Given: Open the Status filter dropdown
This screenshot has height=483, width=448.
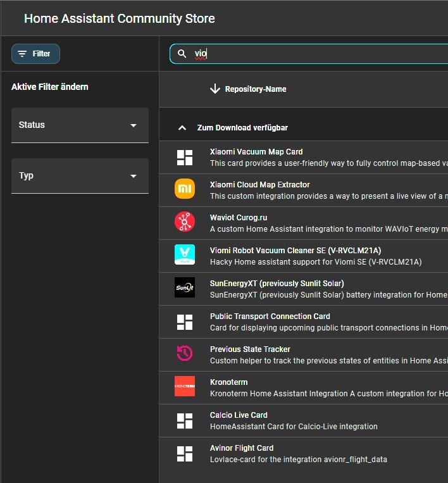Looking at the screenshot, I should point(80,125).
